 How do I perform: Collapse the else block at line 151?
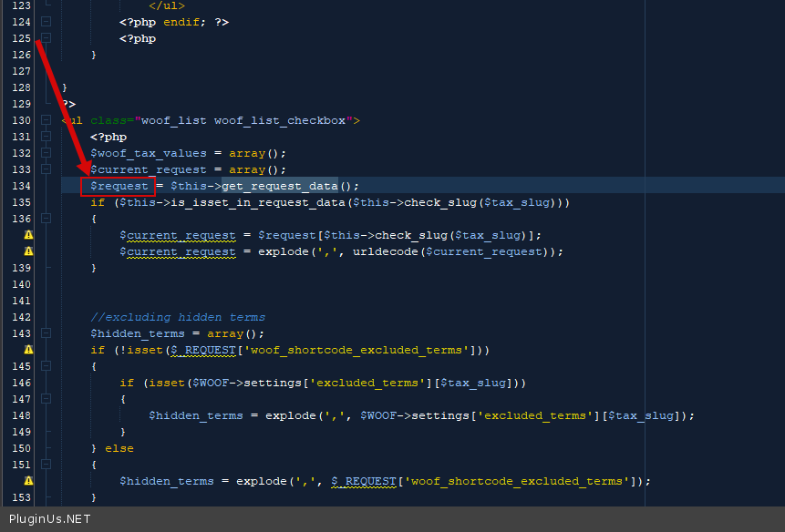pyautogui.click(x=46, y=465)
